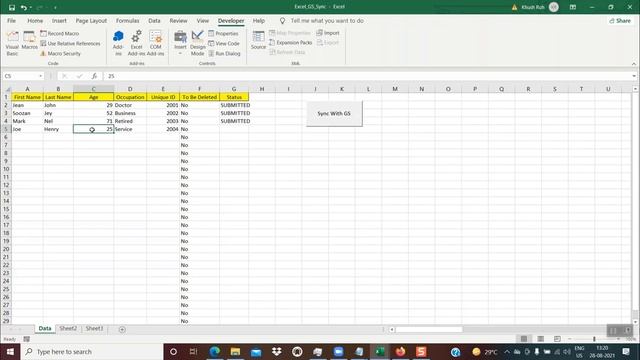Screen dimensions: 640x360
Task: Switch to the Insert tab
Action: pos(59,20)
